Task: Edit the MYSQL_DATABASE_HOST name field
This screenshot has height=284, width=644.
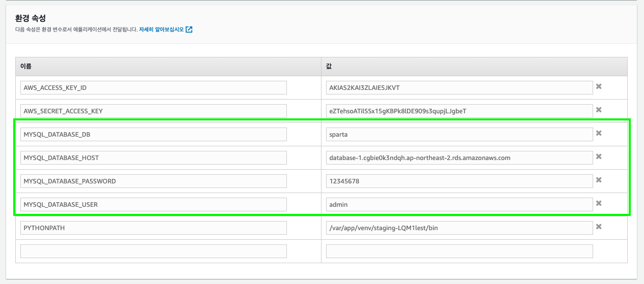Action: coord(154,157)
